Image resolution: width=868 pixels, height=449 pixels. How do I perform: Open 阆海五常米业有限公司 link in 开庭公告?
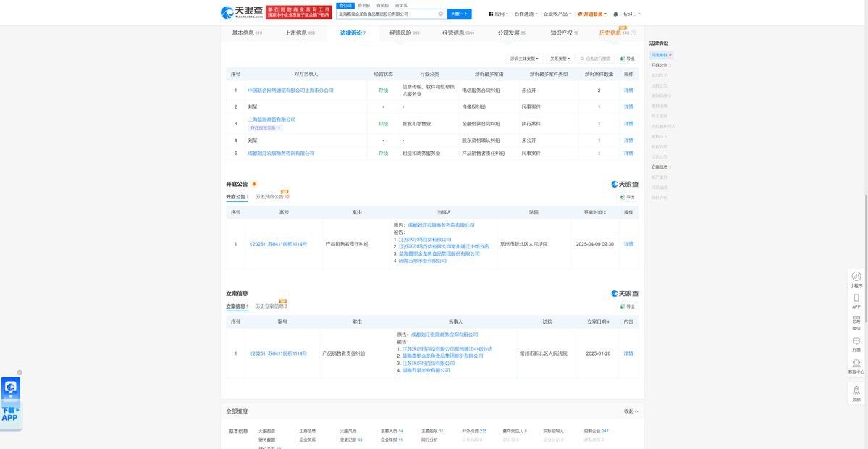tap(422, 261)
